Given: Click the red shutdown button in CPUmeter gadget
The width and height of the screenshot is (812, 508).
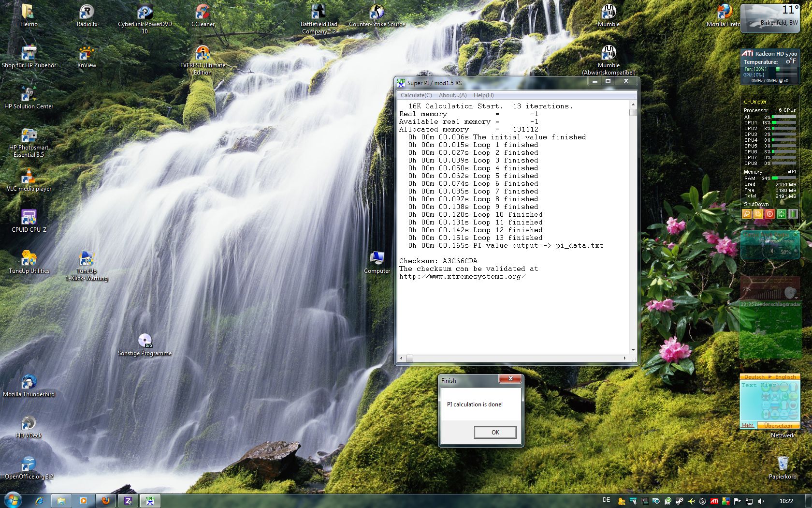Looking at the screenshot, I should (x=769, y=214).
